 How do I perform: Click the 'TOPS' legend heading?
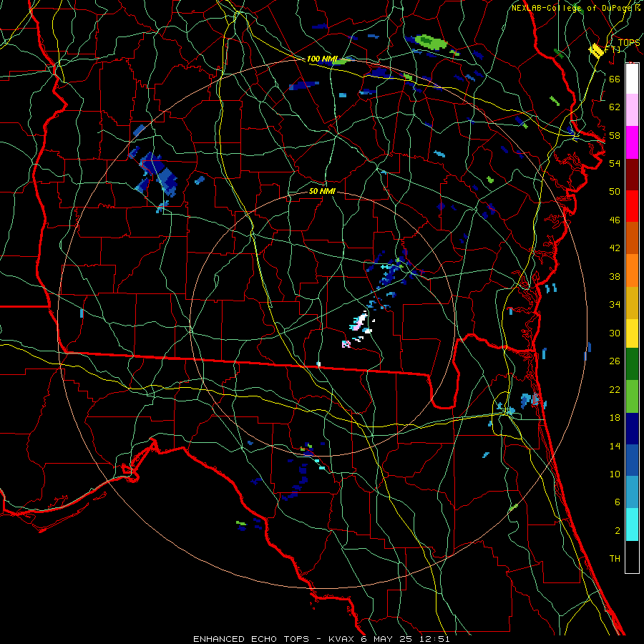(x=629, y=42)
